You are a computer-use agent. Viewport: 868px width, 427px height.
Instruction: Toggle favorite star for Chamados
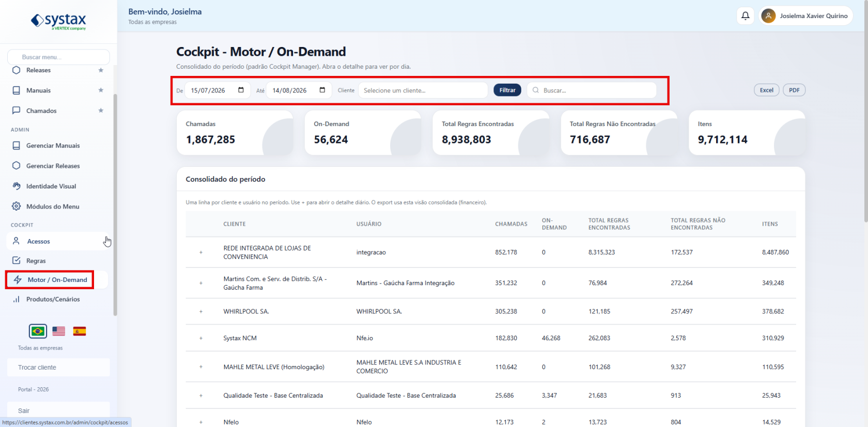pos(101,110)
